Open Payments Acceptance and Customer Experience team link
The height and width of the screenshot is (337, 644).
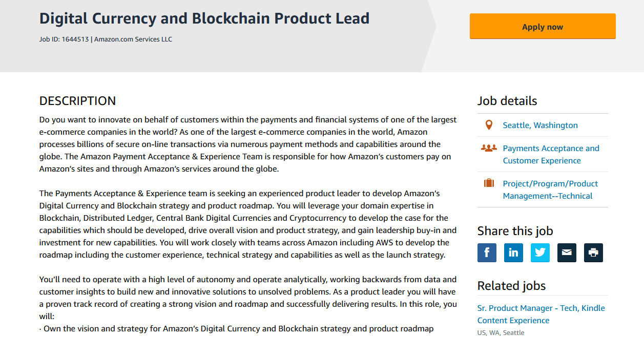[x=551, y=155]
